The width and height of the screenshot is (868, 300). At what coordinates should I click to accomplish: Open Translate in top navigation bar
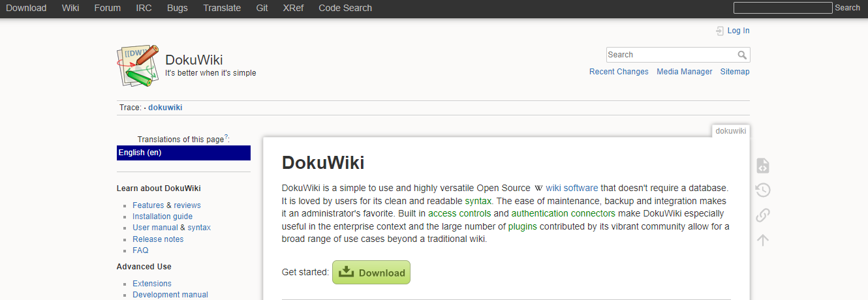point(222,8)
